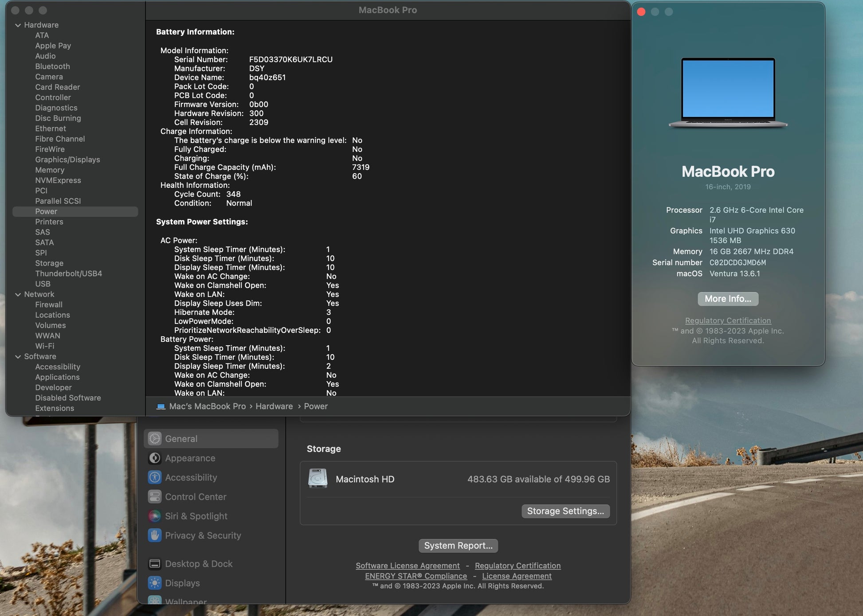This screenshot has width=863, height=616.
Task: Click the Privacy & Security hand icon
Action: click(154, 535)
